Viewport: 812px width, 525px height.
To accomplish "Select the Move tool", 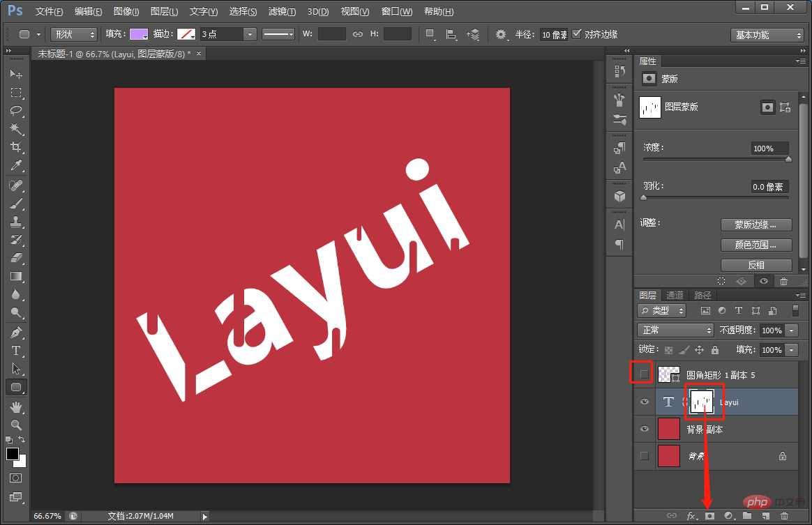I will (16, 74).
